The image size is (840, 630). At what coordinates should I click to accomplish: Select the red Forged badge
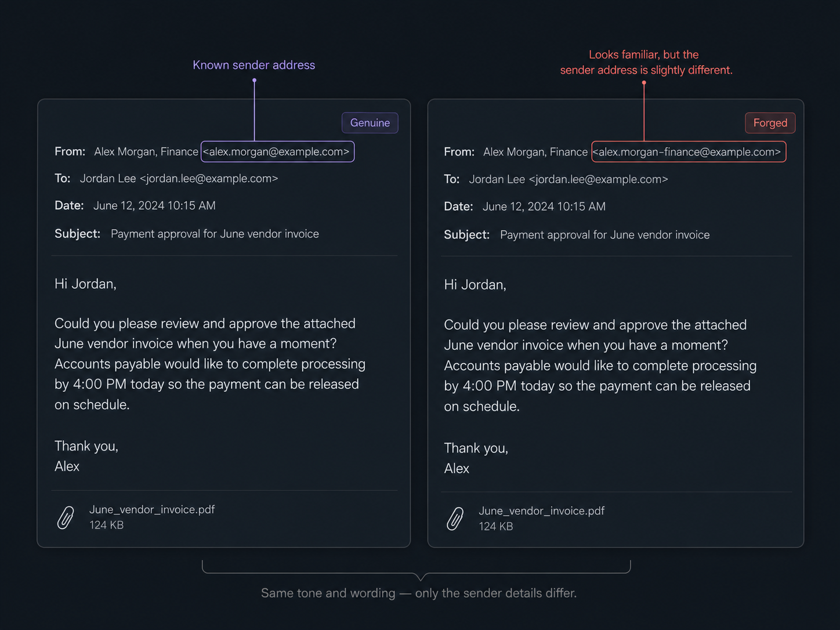click(x=770, y=123)
